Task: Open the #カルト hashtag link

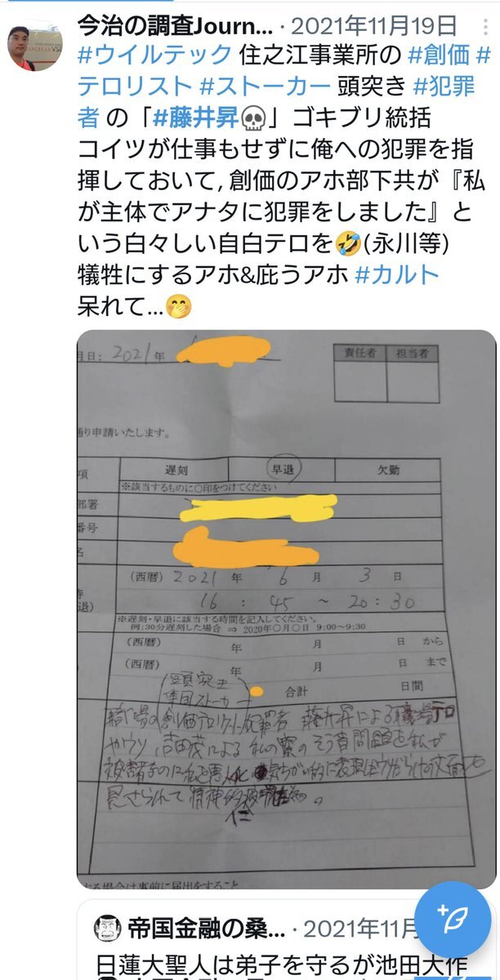Action: coord(398,273)
